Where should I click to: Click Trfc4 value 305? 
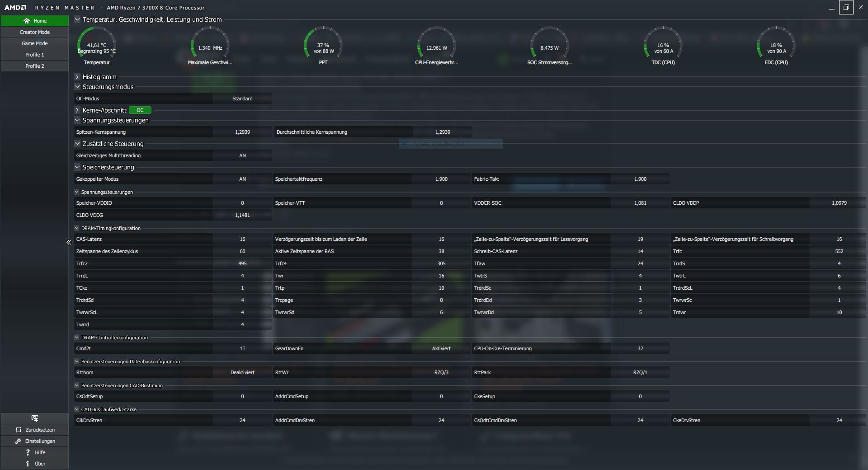[x=441, y=263]
